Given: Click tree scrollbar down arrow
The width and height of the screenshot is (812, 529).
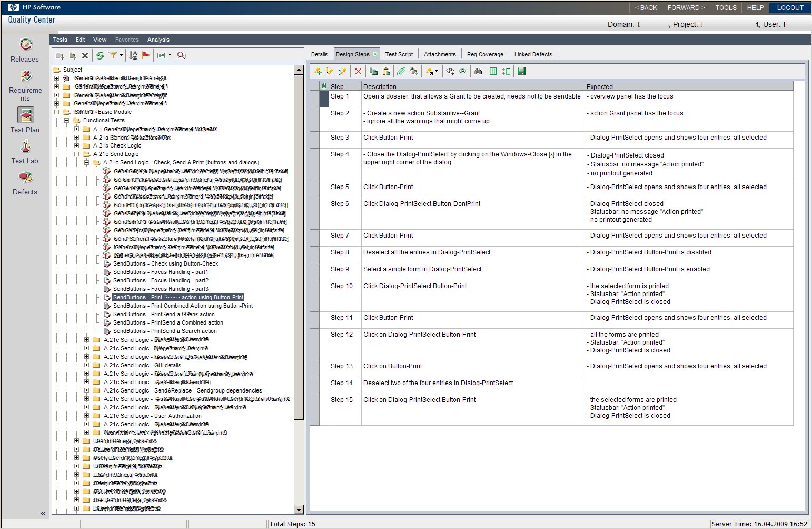Looking at the screenshot, I should [299, 510].
